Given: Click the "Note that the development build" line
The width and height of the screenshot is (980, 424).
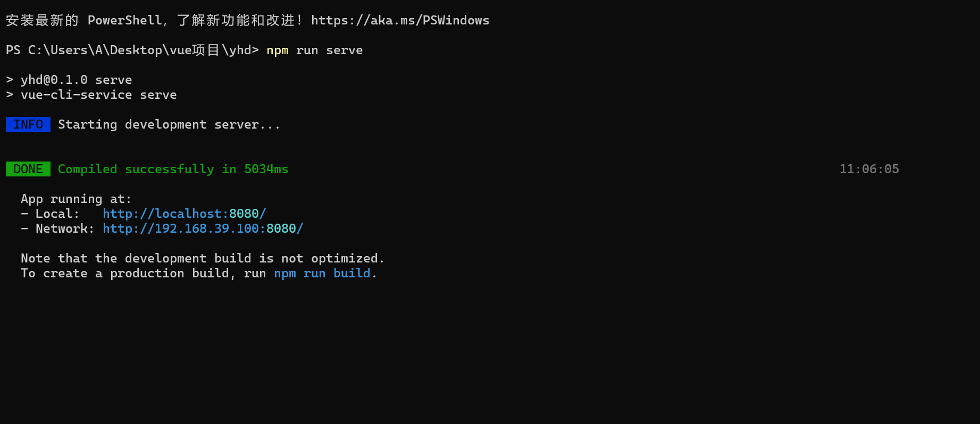Looking at the screenshot, I should tap(202, 258).
